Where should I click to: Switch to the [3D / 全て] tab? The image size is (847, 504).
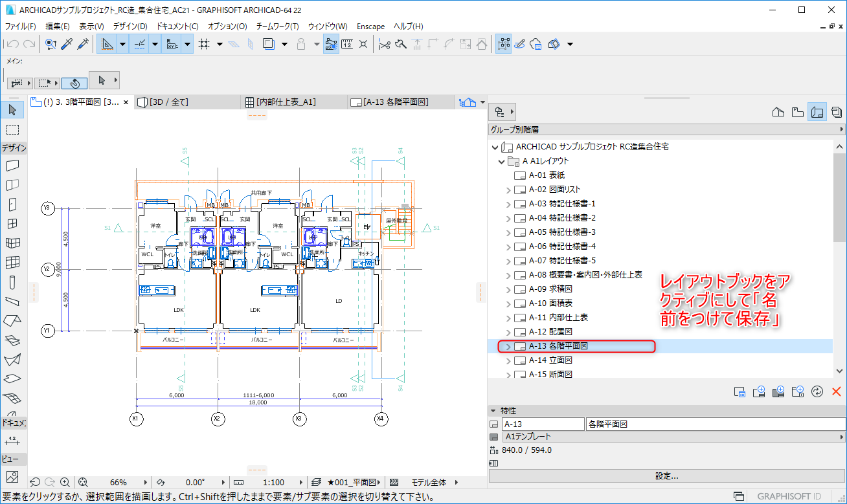[188, 102]
